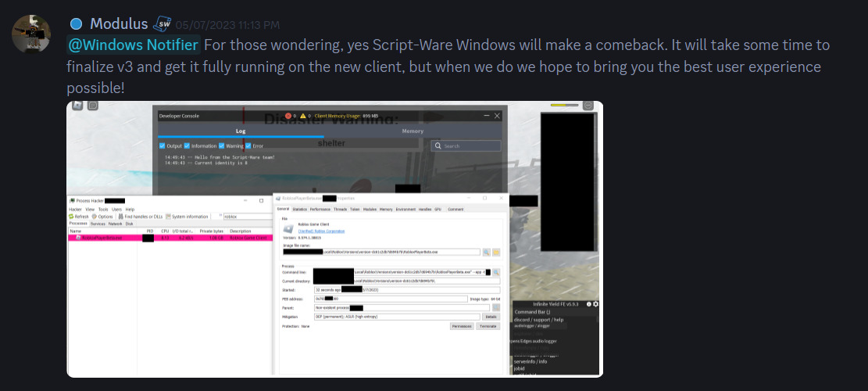Open the Modules tab in properties window

tap(370, 210)
